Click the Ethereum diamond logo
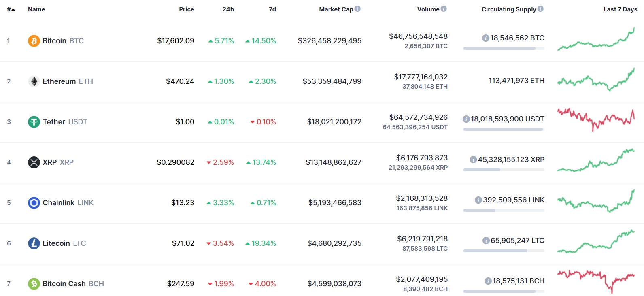The width and height of the screenshot is (644, 296). (34, 81)
